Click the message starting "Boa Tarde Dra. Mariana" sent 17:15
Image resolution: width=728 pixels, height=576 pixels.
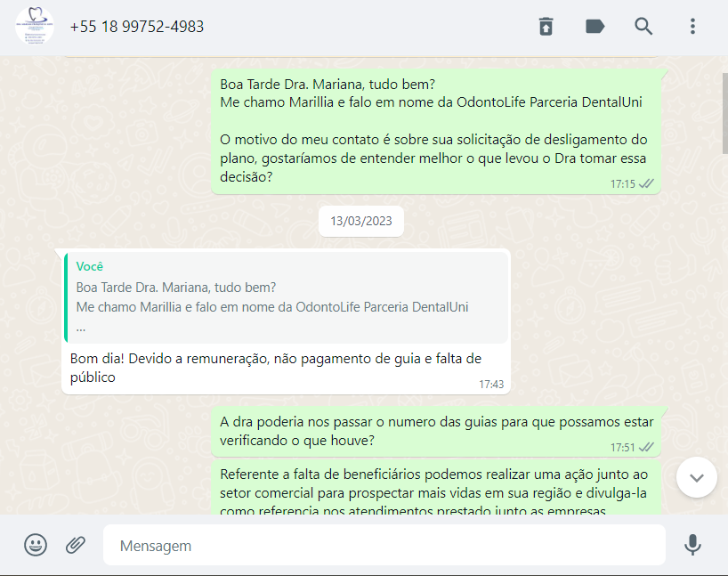[436, 132]
